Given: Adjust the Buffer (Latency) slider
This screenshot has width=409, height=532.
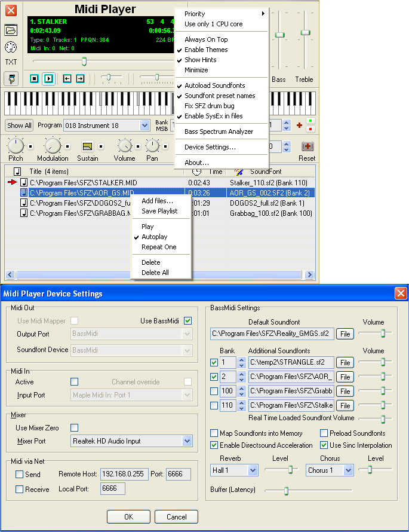Looking at the screenshot, I should tap(286, 491).
